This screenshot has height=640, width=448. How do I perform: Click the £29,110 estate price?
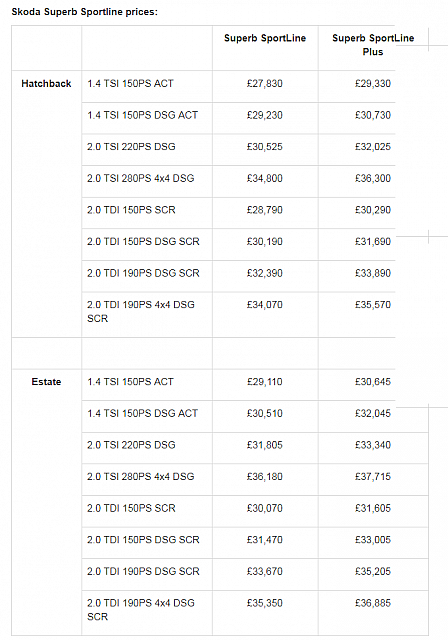[264, 382]
